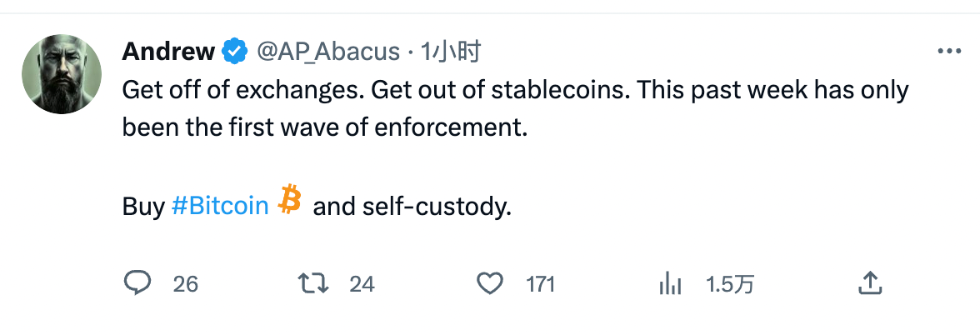Click the "Get off of exchanges" text line

coord(242,90)
